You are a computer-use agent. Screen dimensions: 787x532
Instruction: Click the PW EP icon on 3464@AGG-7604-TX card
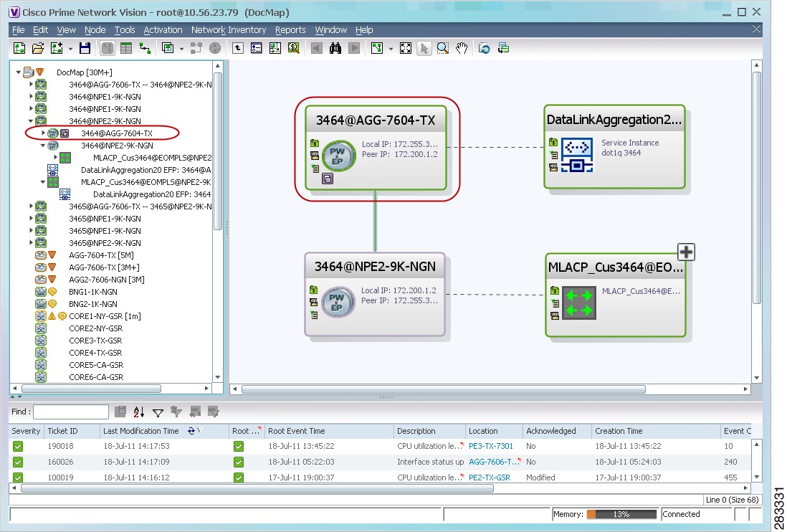pyautogui.click(x=338, y=156)
